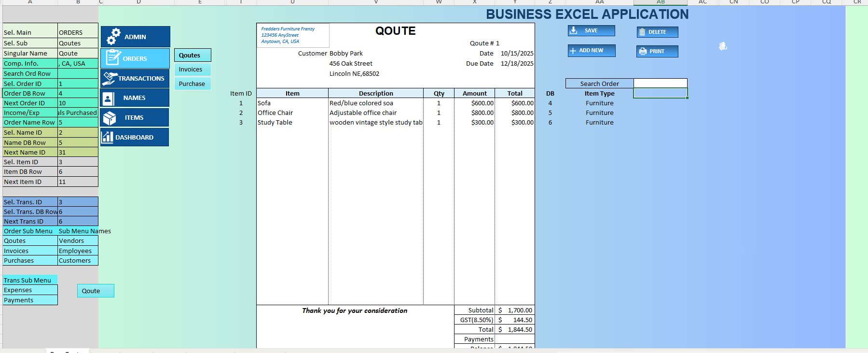Click the ADMIN gears icon

coord(113,37)
